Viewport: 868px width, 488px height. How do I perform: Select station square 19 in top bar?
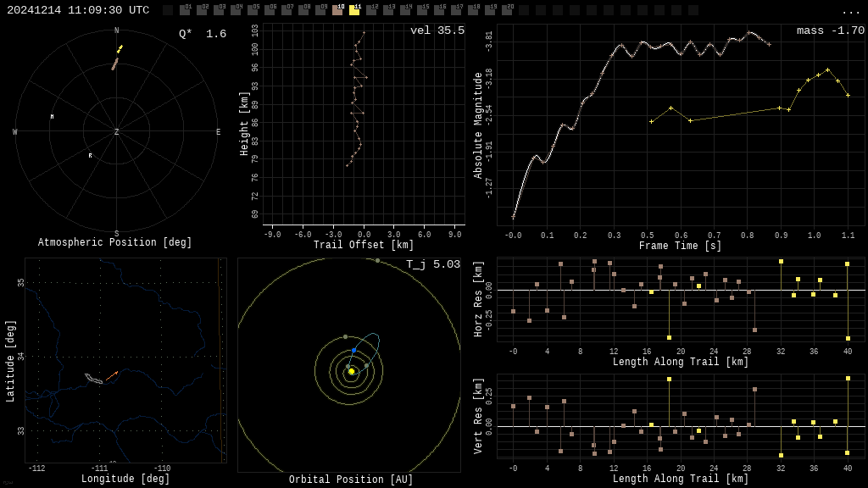click(490, 10)
